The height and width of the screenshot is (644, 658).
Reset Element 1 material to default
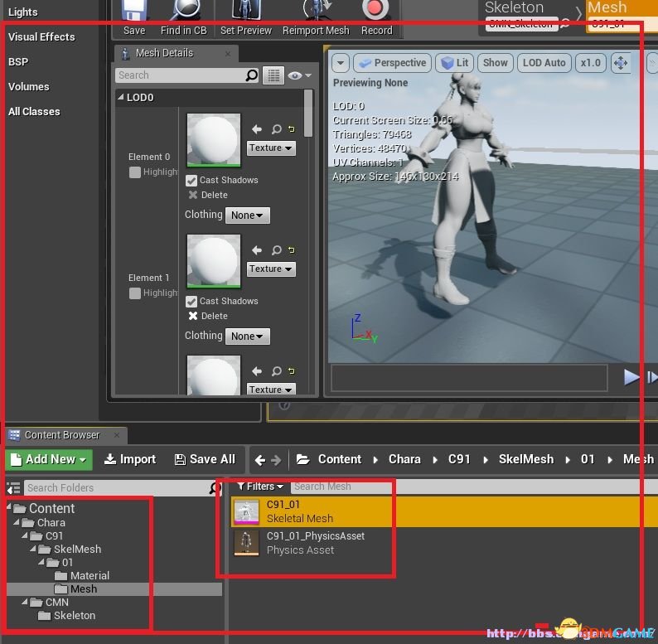point(291,250)
